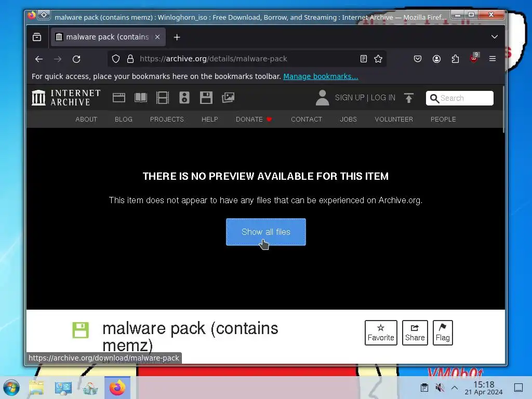Open PEOPLE menu item
The image size is (532, 399).
pos(443,119)
